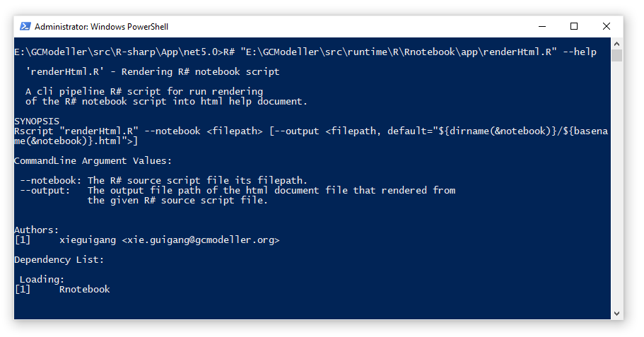Click the 'Loading:' label text
The width and height of the screenshot is (644, 337).
pyautogui.click(x=42, y=279)
